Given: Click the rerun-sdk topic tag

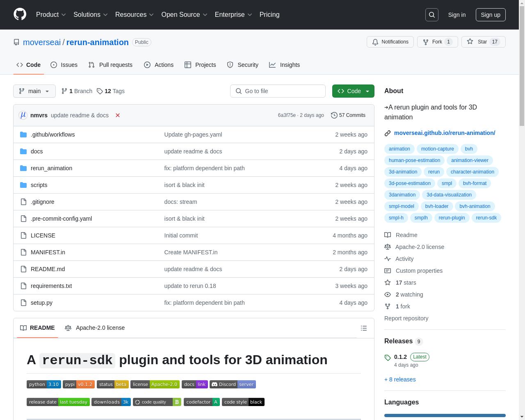Looking at the screenshot, I should (x=486, y=218).
